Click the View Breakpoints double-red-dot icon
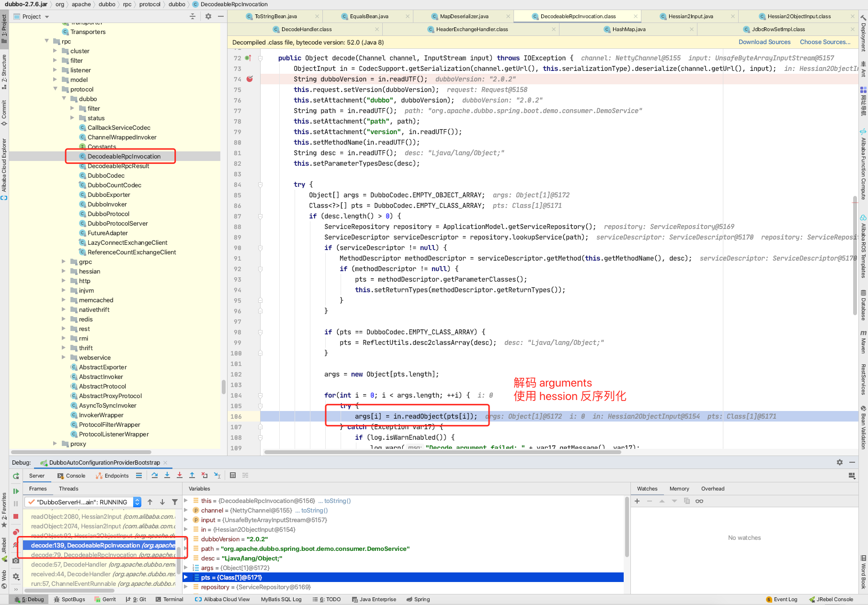 16,532
